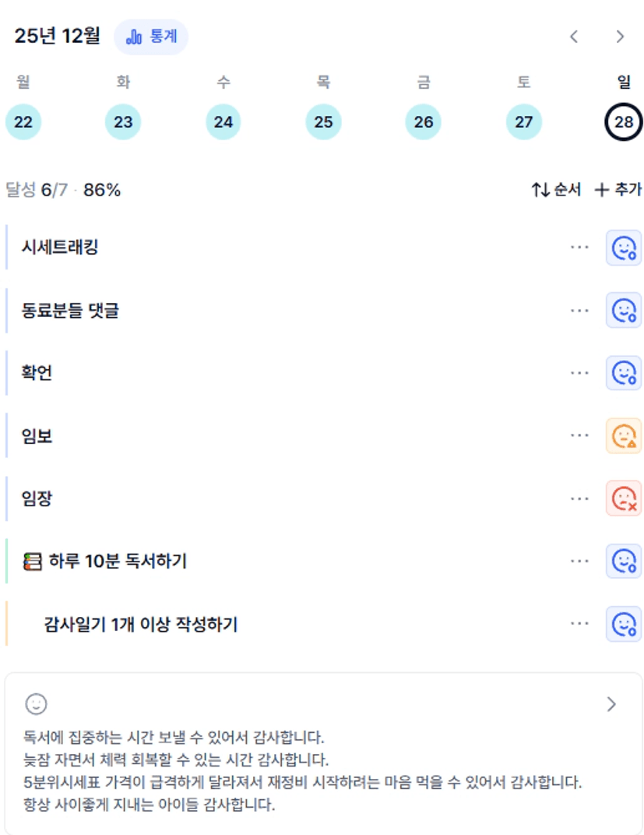Go to the previous week

574,37
